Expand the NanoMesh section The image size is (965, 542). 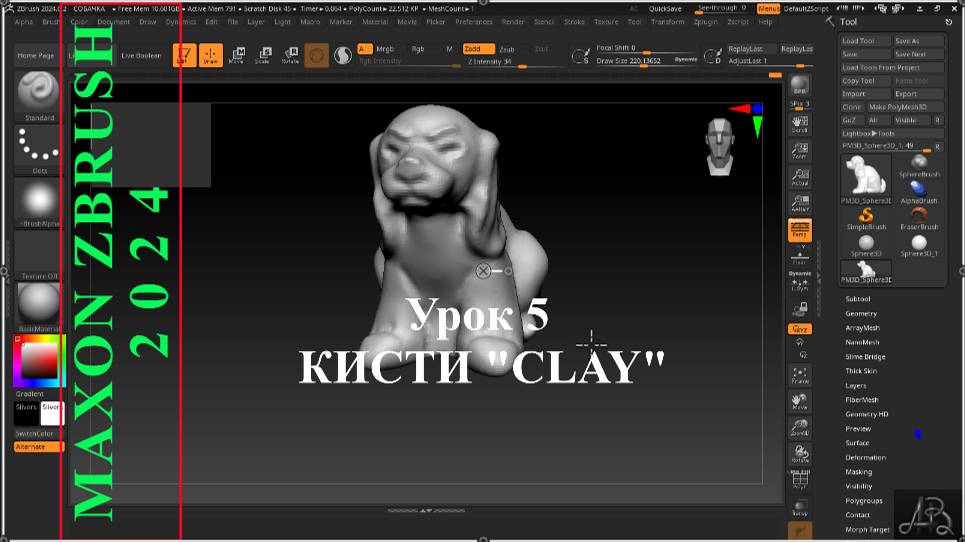pyautogui.click(x=862, y=342)
